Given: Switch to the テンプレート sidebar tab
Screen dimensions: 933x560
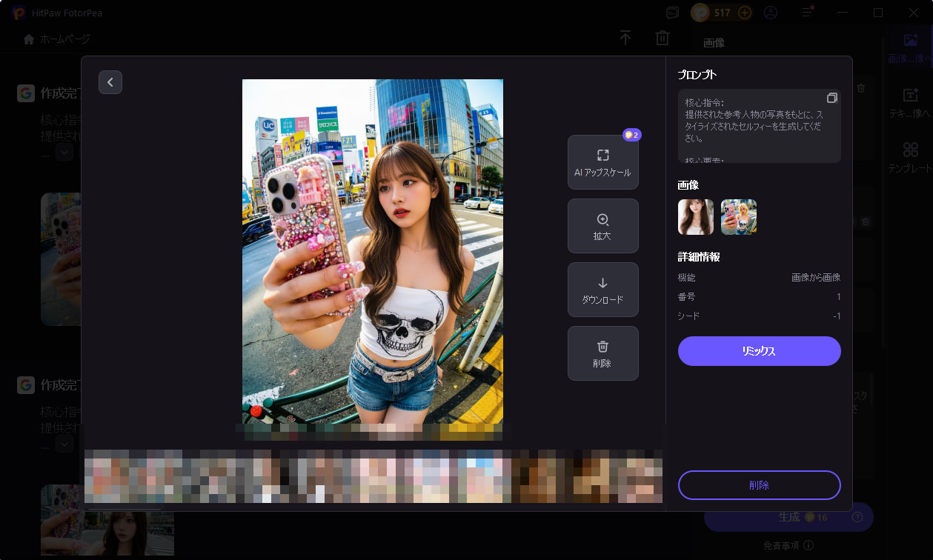Looking at the screenshot, I should point(910,157).
